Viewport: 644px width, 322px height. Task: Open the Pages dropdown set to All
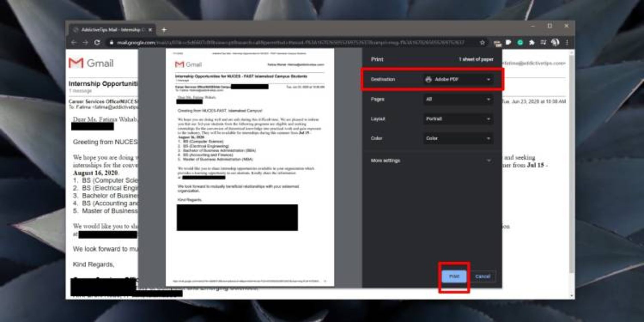tap(457, 99)
